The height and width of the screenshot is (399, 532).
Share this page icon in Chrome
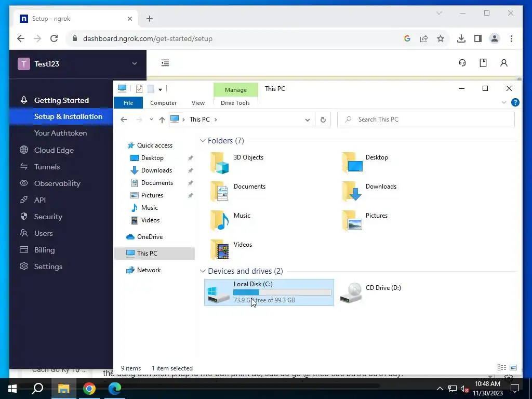tap(424, 38)
